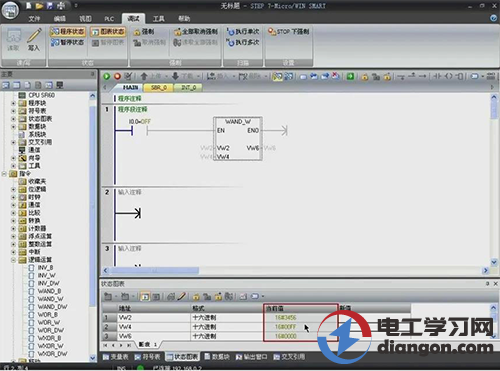
Task: Toggle pause status icon in editor toolbar
Action: pyautogui.click(x=288, y=76)
